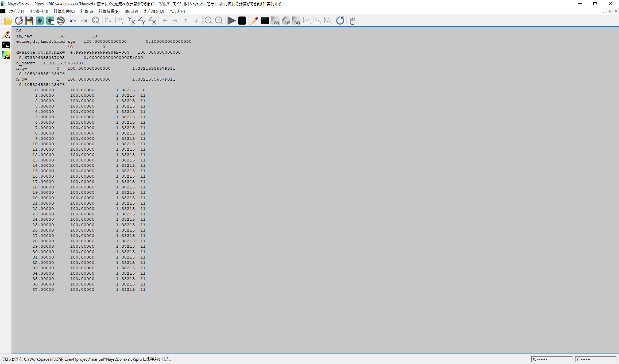
Task: Open new bird's-eye 2D window icon
Action: point(286,21)
